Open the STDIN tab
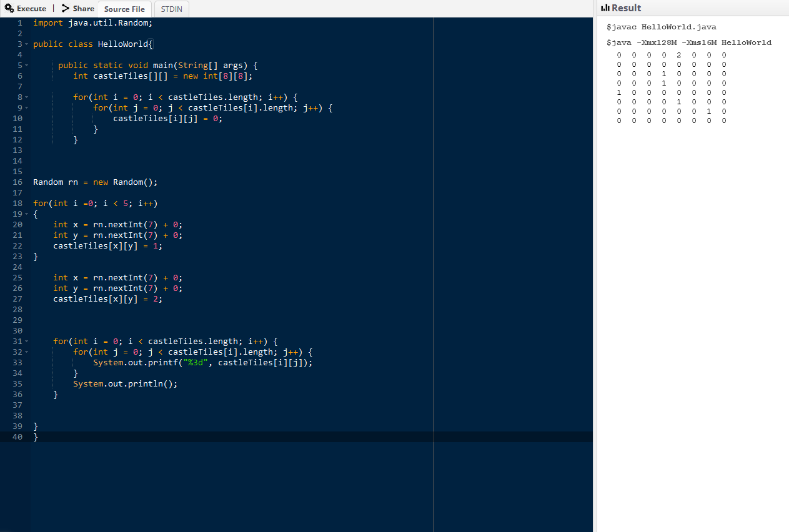789x532 pixels. [171, 9]
